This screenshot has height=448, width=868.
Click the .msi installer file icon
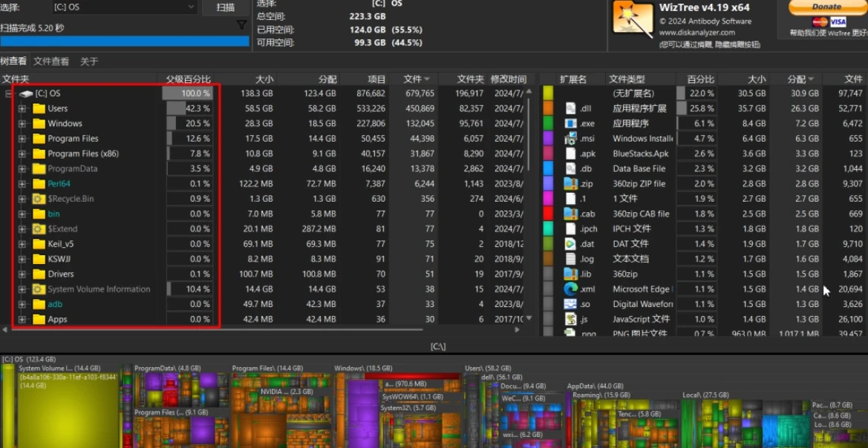(570, 139)
